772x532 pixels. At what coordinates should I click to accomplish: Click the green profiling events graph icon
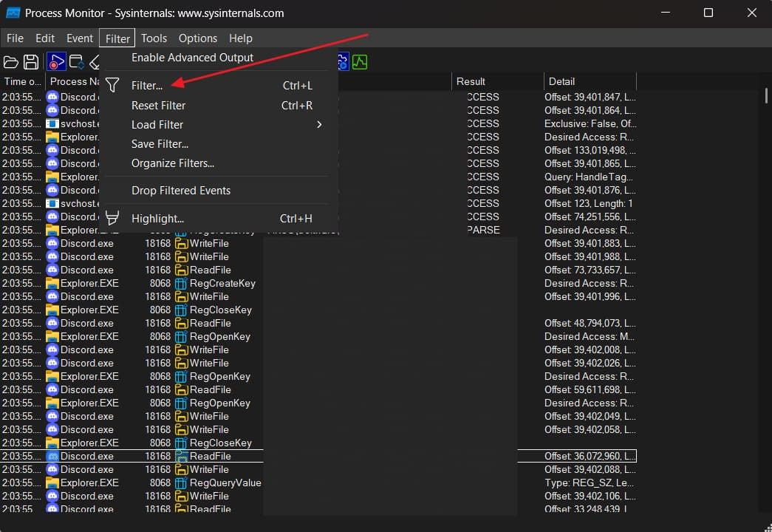[x=360, y=62]
